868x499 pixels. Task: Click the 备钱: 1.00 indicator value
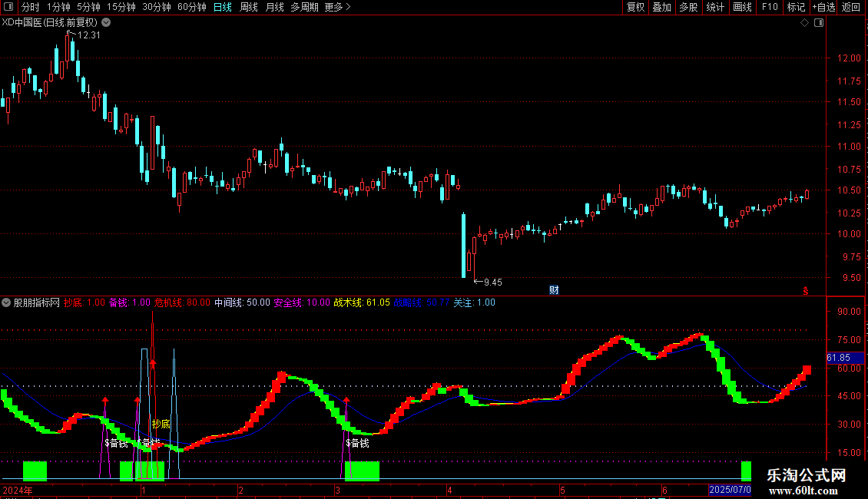pyautogui.click(x=130, y=302)
